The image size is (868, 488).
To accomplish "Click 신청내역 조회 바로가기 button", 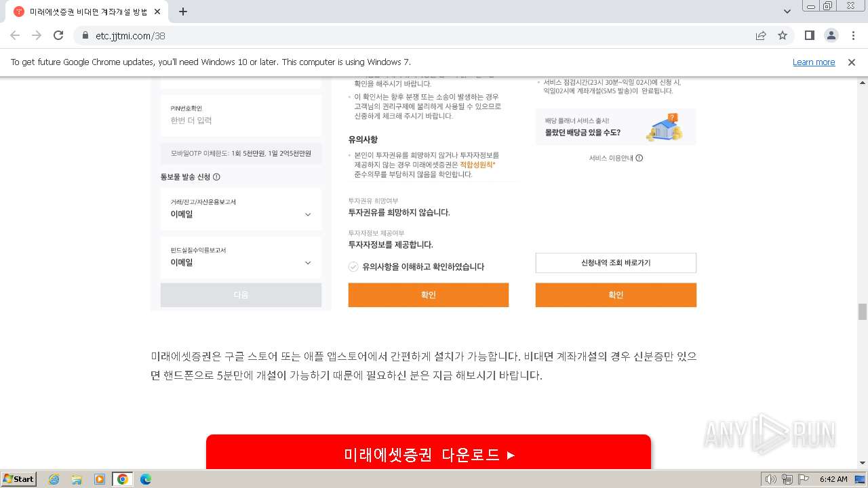I will click(x=616, y=263).
